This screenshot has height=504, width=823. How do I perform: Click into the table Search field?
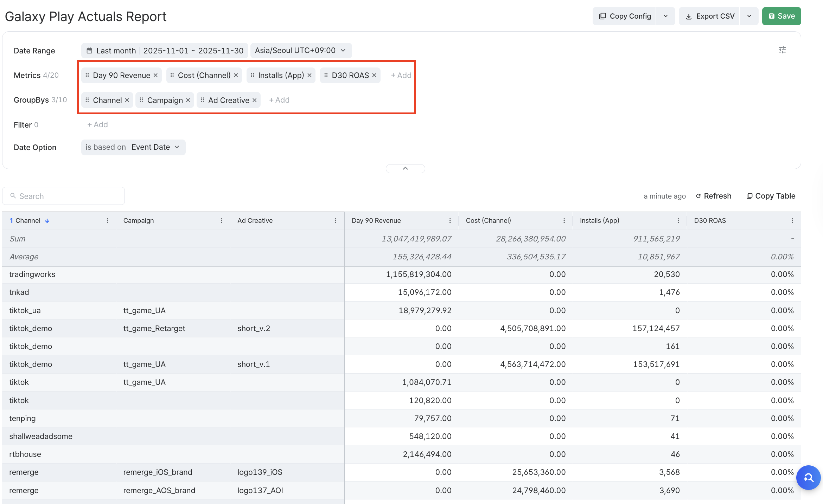click(63, 196)
